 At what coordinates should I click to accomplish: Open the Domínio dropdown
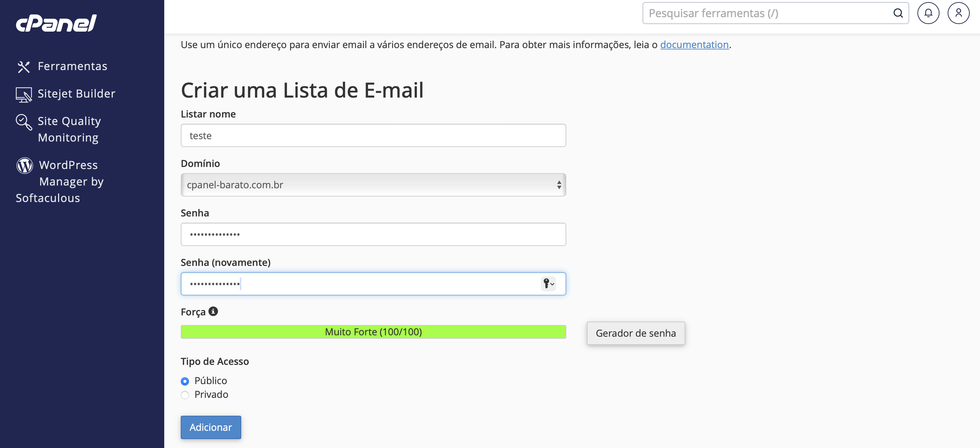[373, 185]
